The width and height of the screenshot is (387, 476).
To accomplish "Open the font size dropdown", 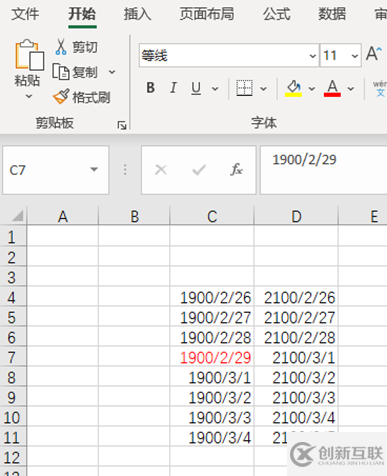I will click(355, 56).
